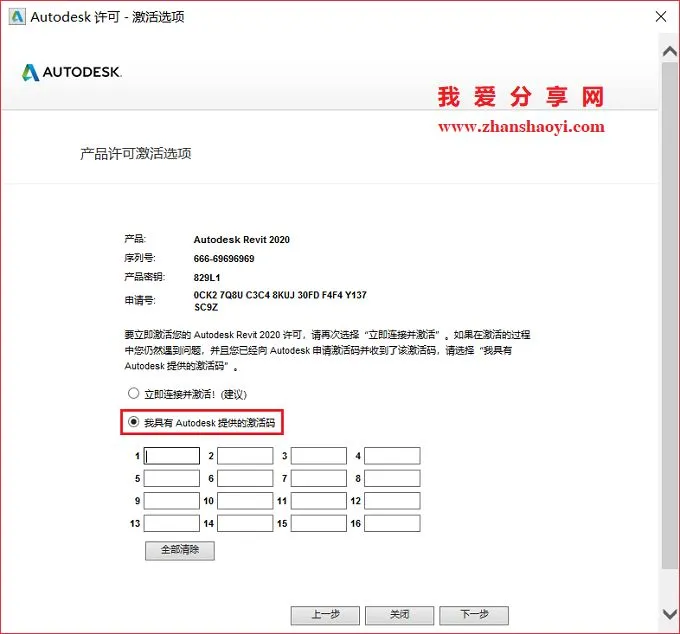
Task: Click the scrollbar down arrow
Action: [670, 614]
